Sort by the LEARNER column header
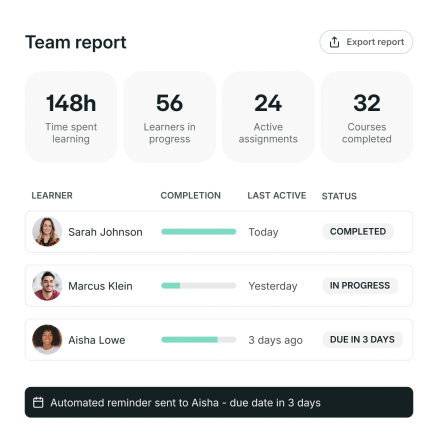The height and width of the screenshot is (438, 438). pyautogui.click(x=52, y=195)
